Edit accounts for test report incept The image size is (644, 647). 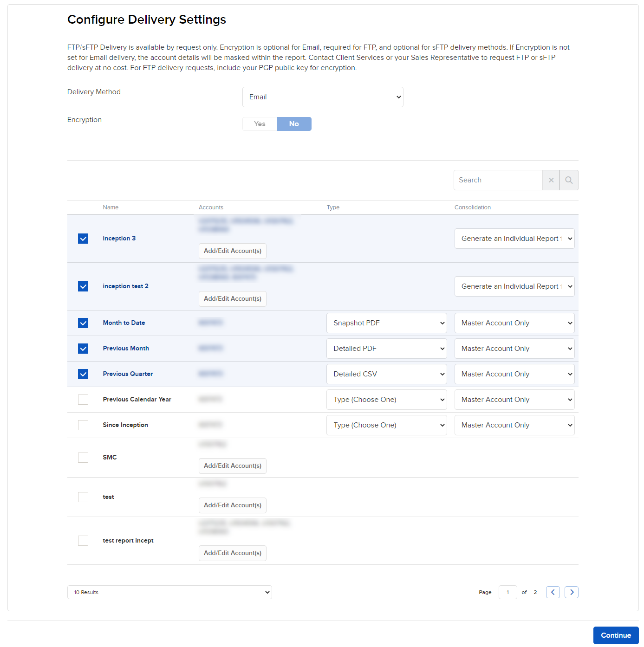(x=232, y=553)
